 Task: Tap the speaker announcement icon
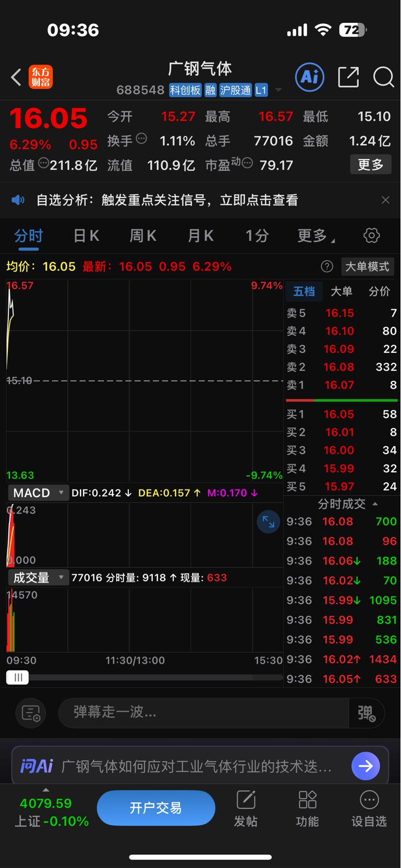tap(18, 200)
